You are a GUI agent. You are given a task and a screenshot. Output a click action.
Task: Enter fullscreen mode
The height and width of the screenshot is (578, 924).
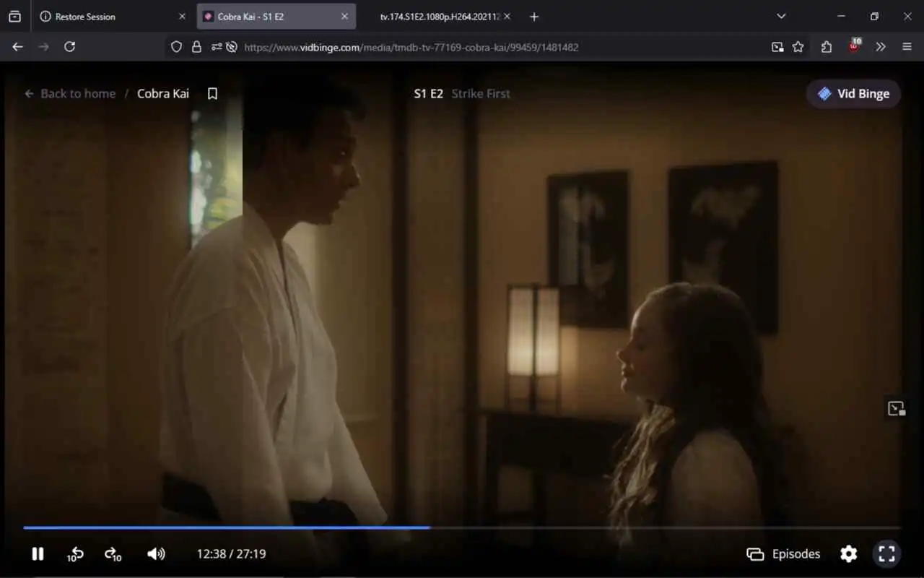(887, 554)
